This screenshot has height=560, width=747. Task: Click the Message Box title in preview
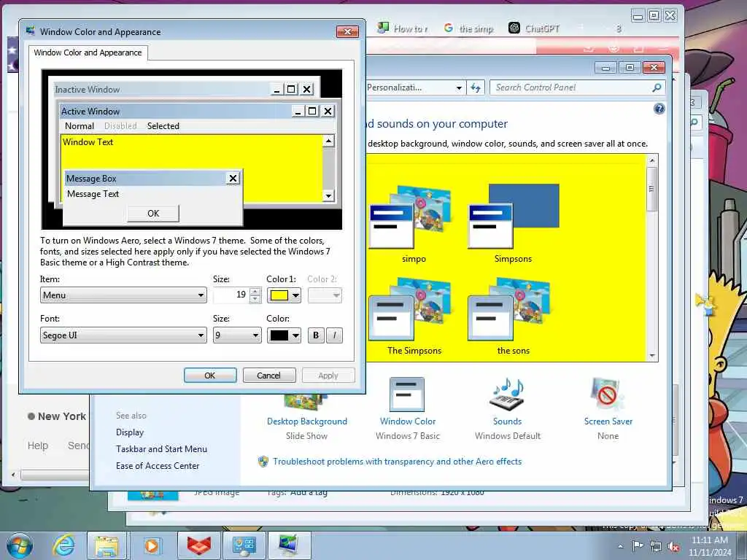[x=91, y=179]
